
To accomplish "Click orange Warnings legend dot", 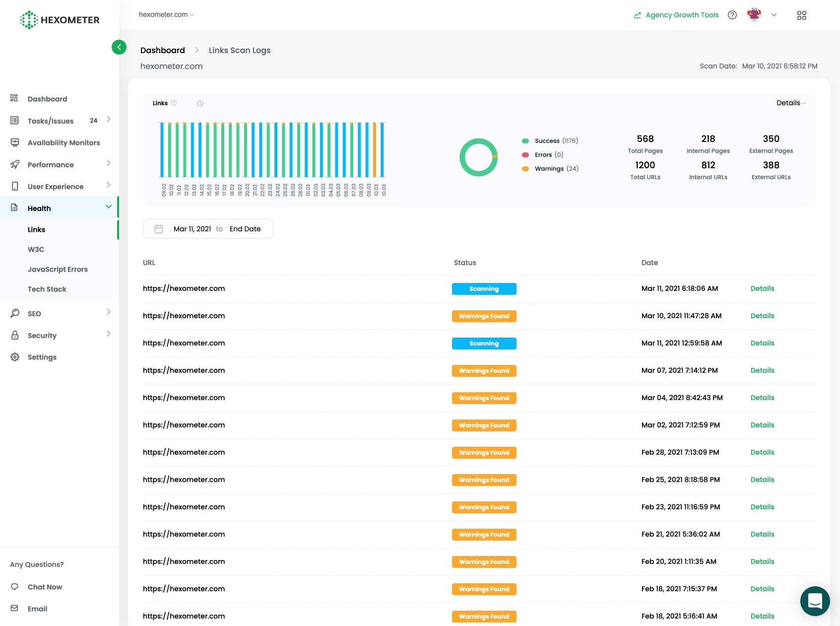I will (x=525, y=169).
